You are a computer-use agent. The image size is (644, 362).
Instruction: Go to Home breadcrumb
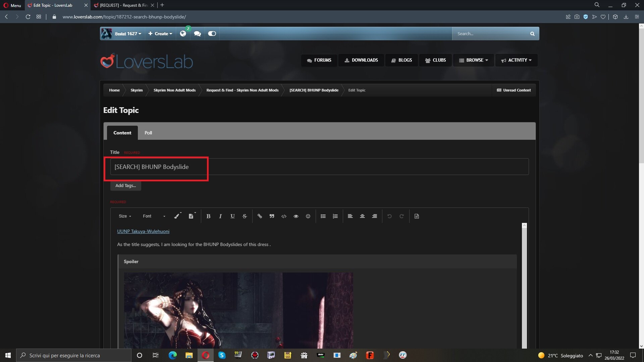coord(114,90)
